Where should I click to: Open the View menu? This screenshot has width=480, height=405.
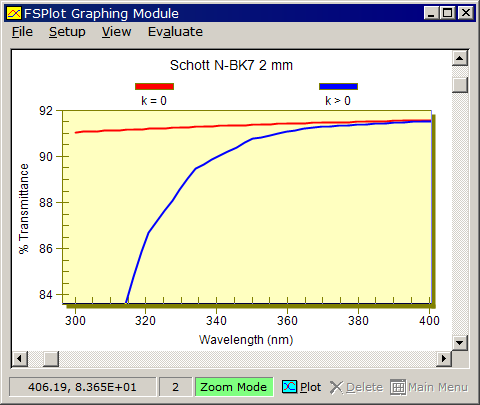[116, 32]
